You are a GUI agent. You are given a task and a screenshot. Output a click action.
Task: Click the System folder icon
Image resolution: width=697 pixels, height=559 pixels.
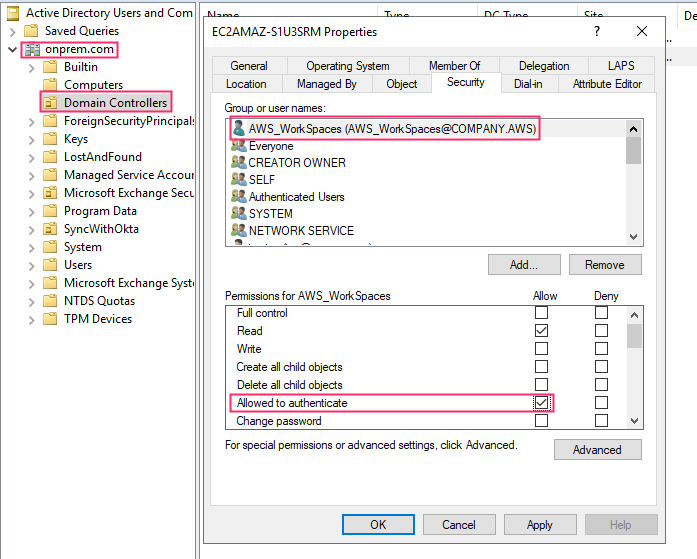pyautogui.click(x=50, y=247)
